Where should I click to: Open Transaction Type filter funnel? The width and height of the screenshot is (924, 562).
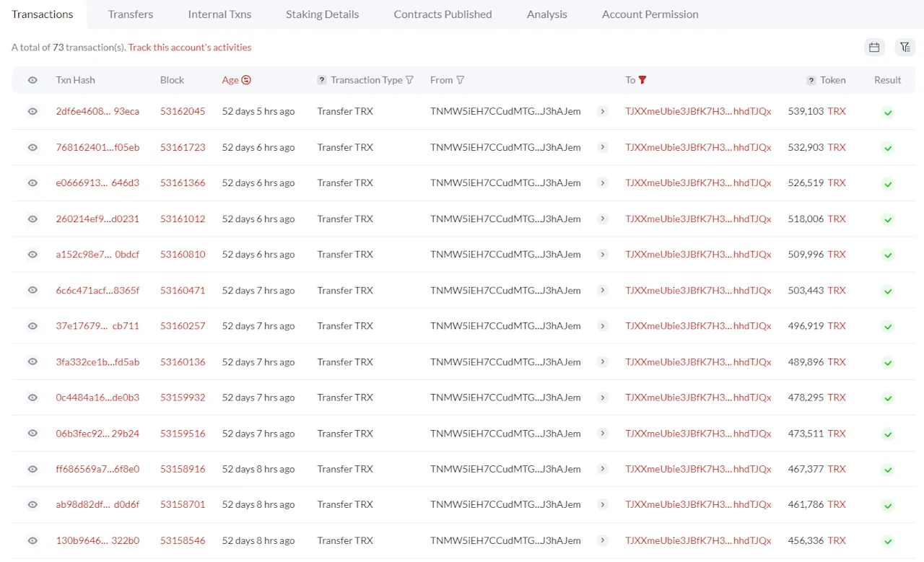[410, 80]
